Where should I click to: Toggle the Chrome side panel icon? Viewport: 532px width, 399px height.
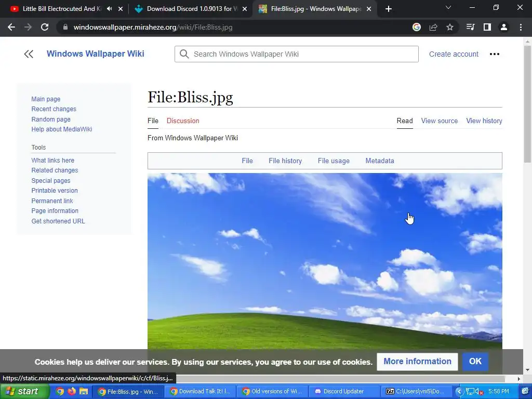[x=487, y=27]
